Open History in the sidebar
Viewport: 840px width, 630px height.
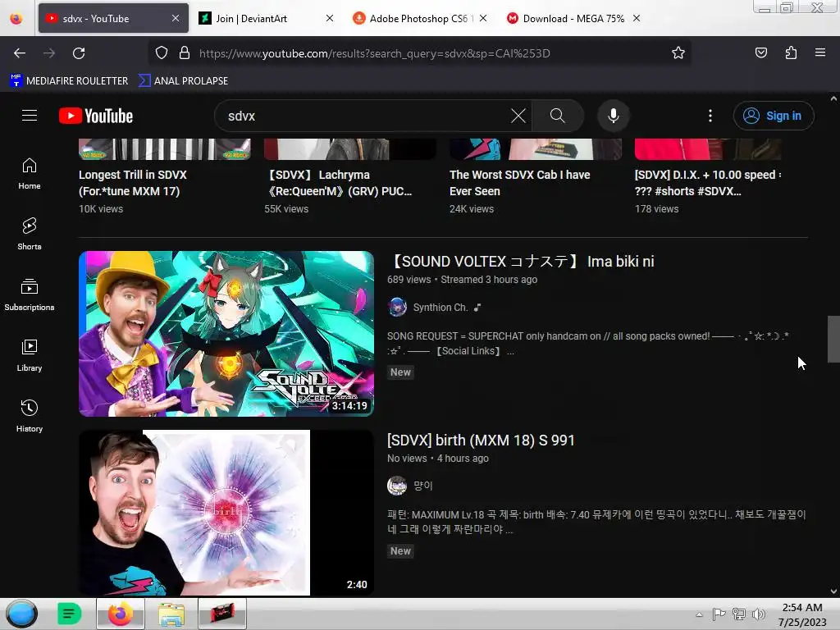pos(30,416)
